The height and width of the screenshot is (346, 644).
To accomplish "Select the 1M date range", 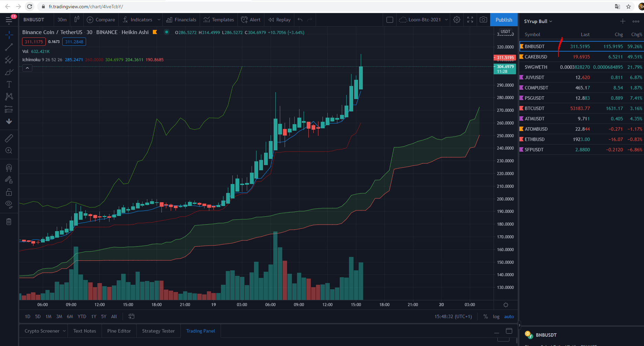I will [x=49, y=316].
